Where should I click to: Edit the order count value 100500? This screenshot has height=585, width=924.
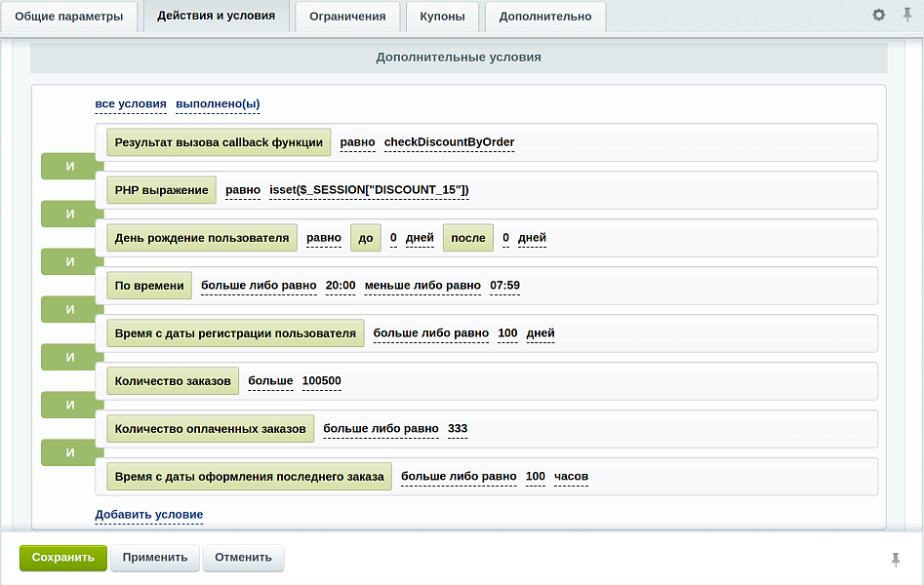(x=321, y=381)
